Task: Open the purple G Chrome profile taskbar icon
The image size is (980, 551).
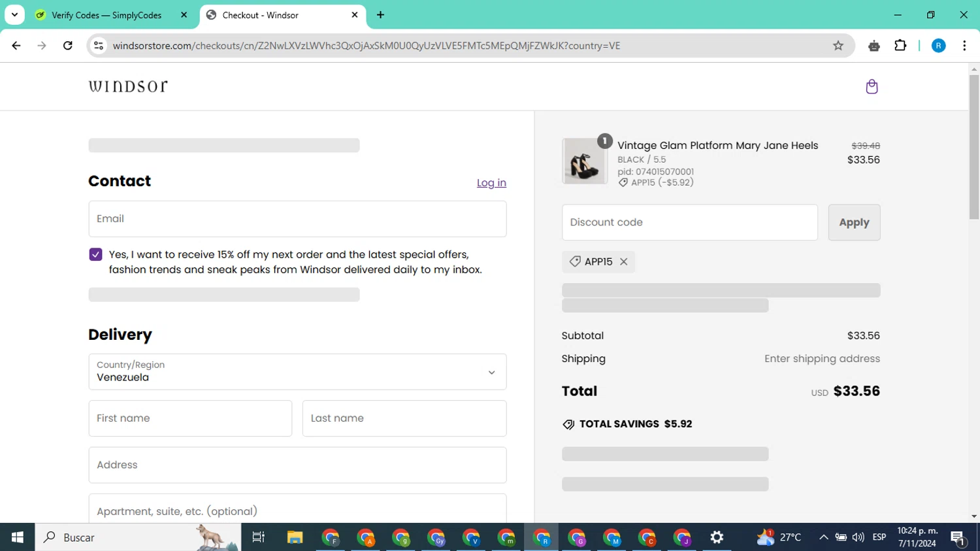Action: (x=577, y=537)
